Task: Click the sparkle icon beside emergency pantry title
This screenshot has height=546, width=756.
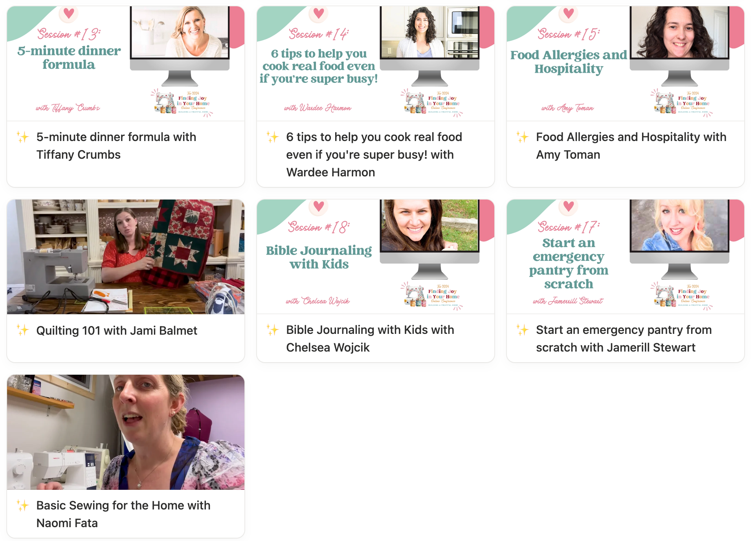Action: 523,330
